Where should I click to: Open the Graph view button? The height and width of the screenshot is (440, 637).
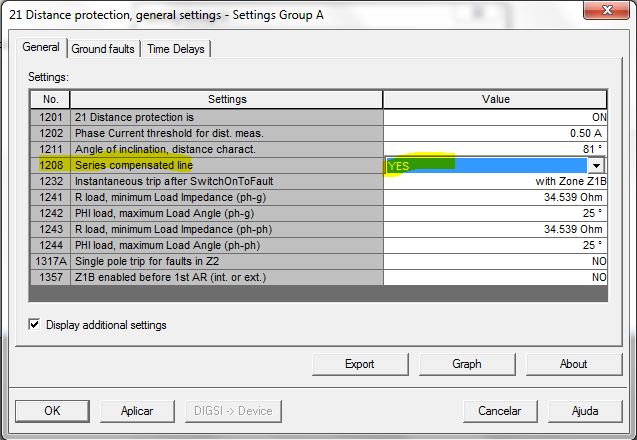click(466, 364)
